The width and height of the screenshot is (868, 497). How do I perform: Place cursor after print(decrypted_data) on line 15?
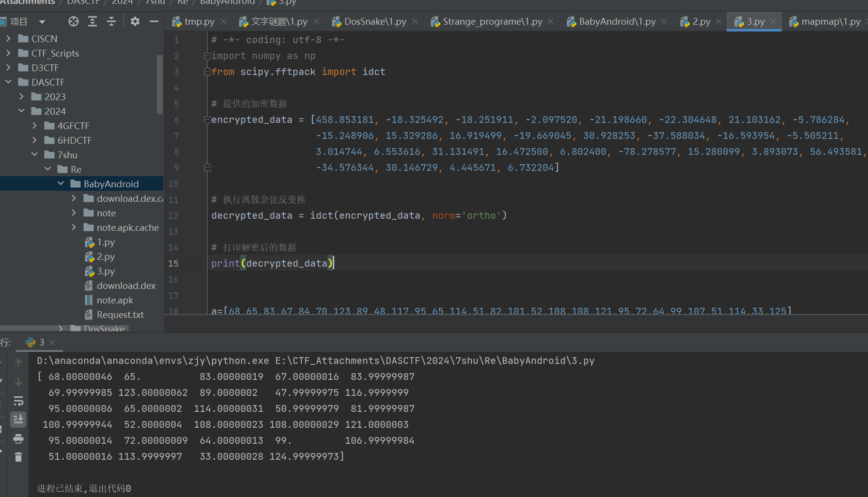click(x=334, y=263)
